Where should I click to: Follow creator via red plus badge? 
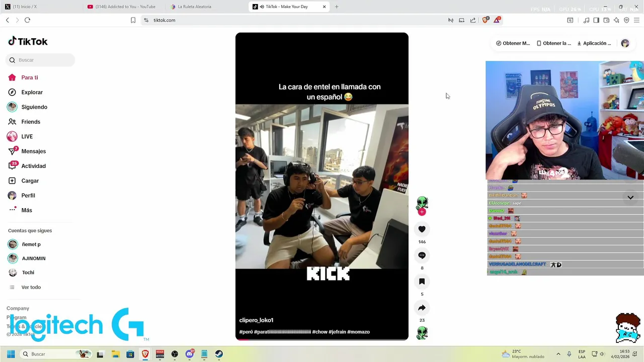pyautogui.click(x=422, y=212)
